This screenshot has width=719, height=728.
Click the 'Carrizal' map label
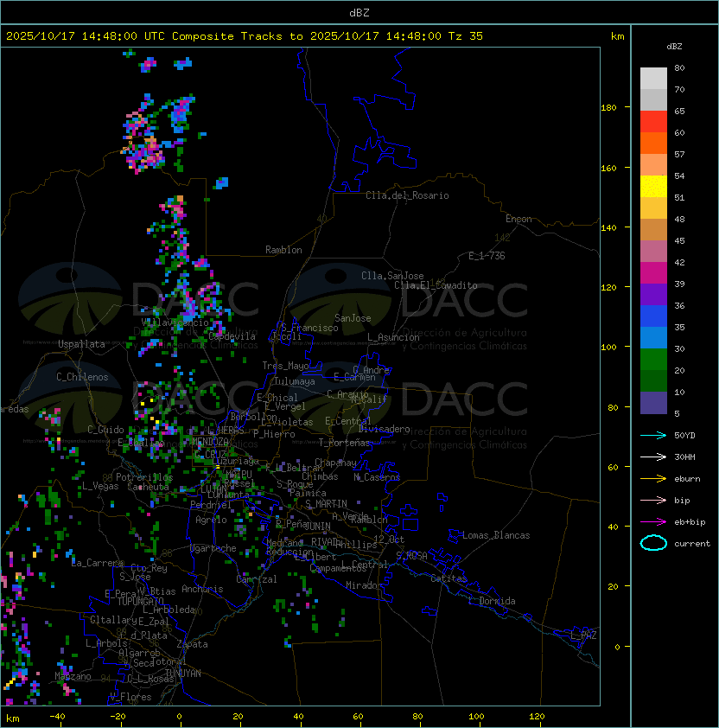pyautogui.click(x=257, y=579)
